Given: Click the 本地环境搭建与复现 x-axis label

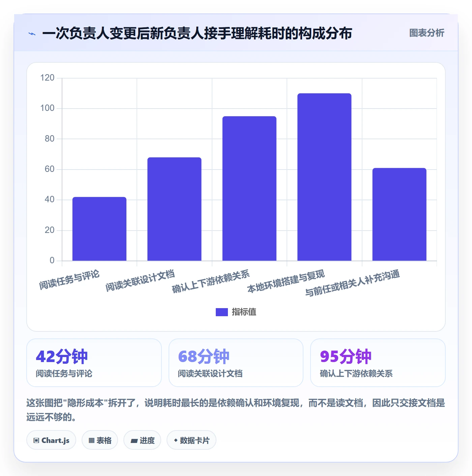Looking at the screenshot, I should point(286,281).
